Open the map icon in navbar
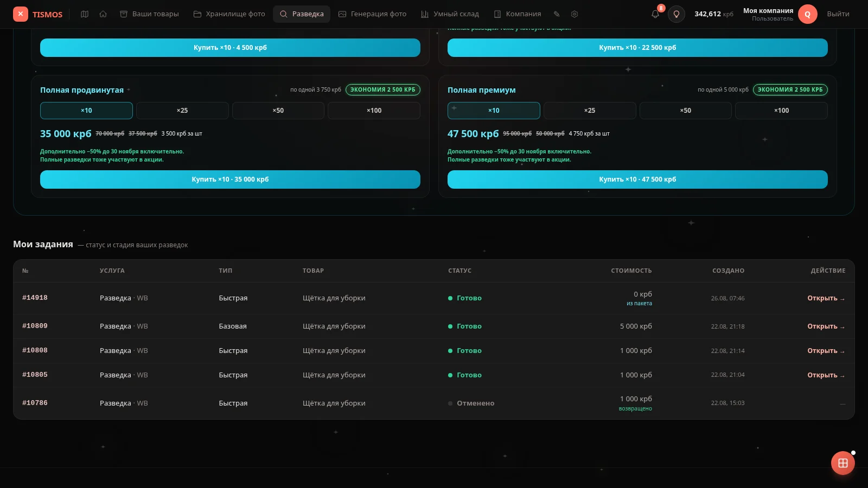The width and height of the screenshot is (868, 488). tap(85, 14)
